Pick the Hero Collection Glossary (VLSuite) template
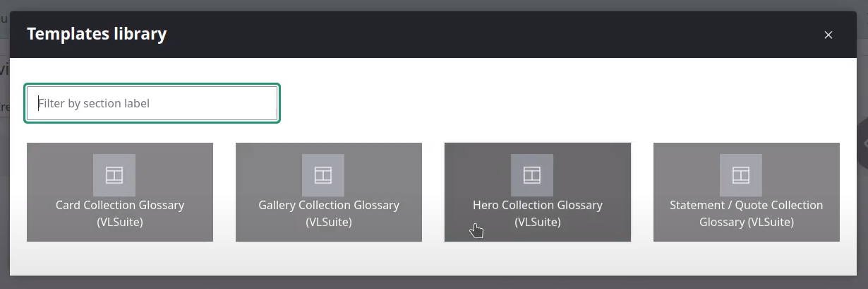The image size is (868, 289). point(538,192)
